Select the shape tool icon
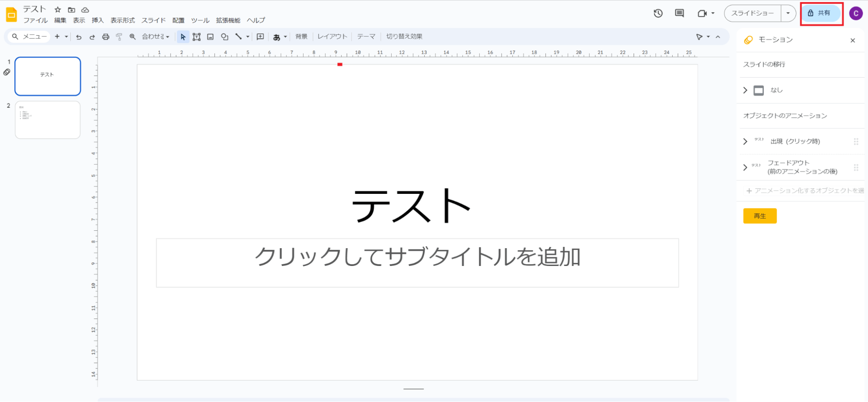 [x=224, y=37]
